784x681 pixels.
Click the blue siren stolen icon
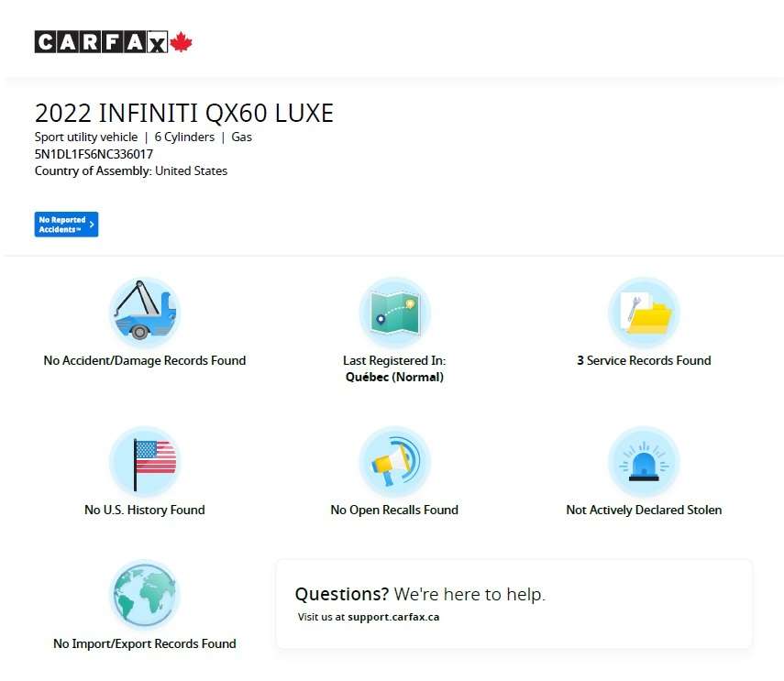point(644,461)
